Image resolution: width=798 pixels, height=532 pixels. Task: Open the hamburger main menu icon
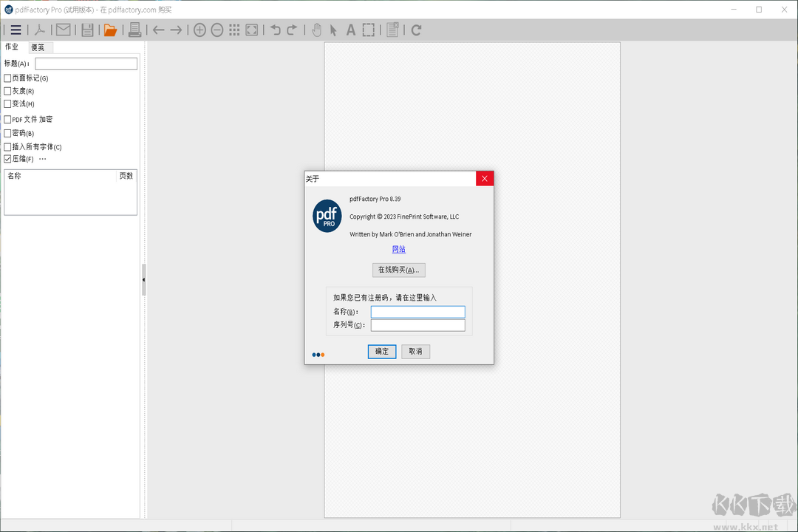point(16,30)
